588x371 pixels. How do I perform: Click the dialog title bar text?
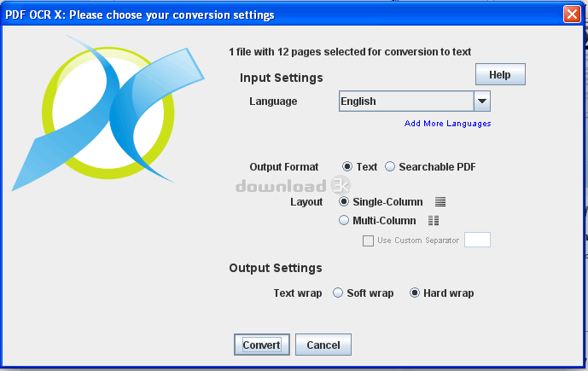click(x=139, y=15)
